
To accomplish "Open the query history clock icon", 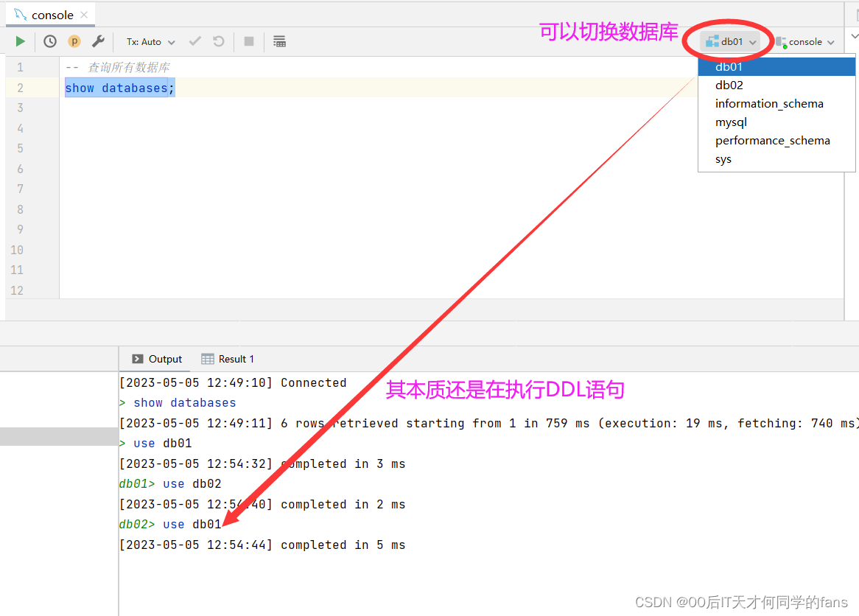I will click(50, 42).
